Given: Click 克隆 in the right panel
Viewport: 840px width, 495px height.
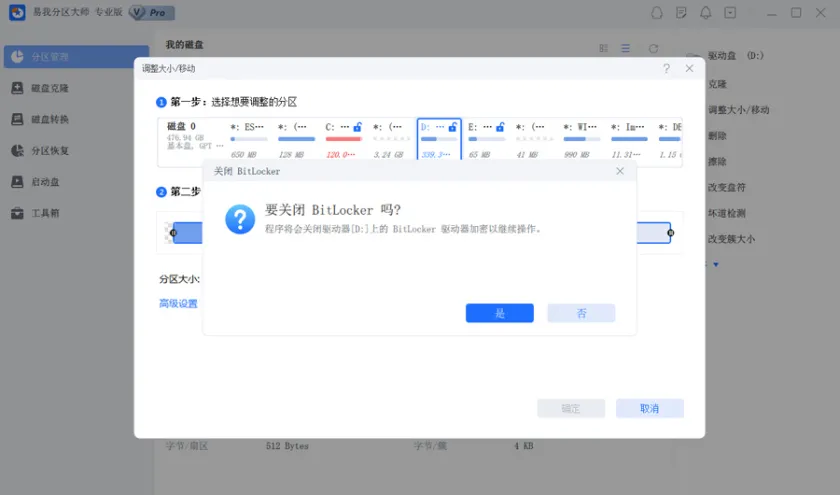Looking at the screenshot, I should pyautogui.click(x=717, y=84).
